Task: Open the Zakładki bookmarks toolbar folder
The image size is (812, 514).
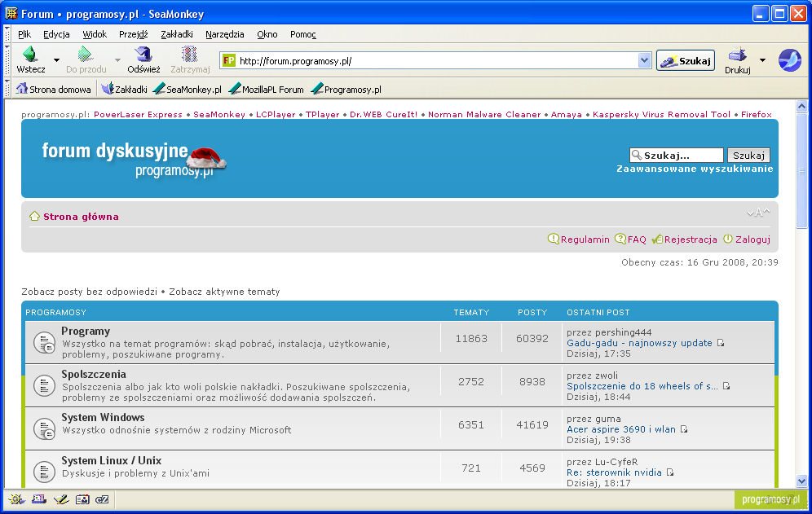Action: (125, 89)
